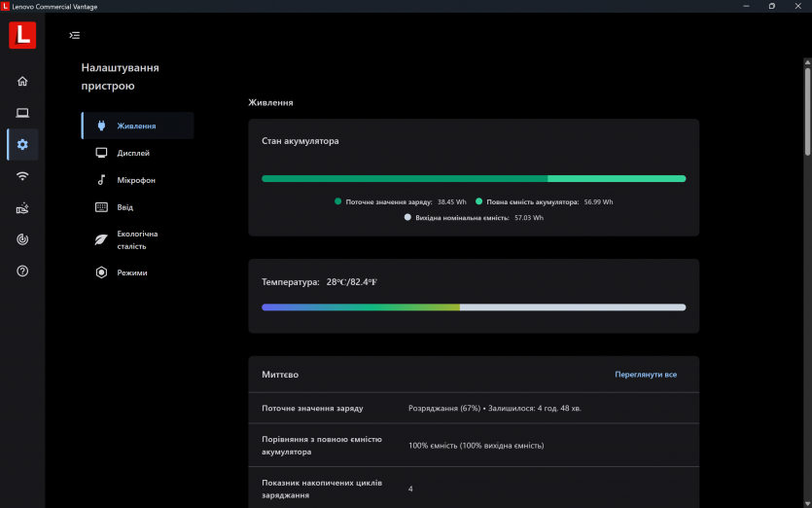The width and height of the screenshot is (812, 508).
Task: Open the Home dashboard icon
Action: click(22, 82)
